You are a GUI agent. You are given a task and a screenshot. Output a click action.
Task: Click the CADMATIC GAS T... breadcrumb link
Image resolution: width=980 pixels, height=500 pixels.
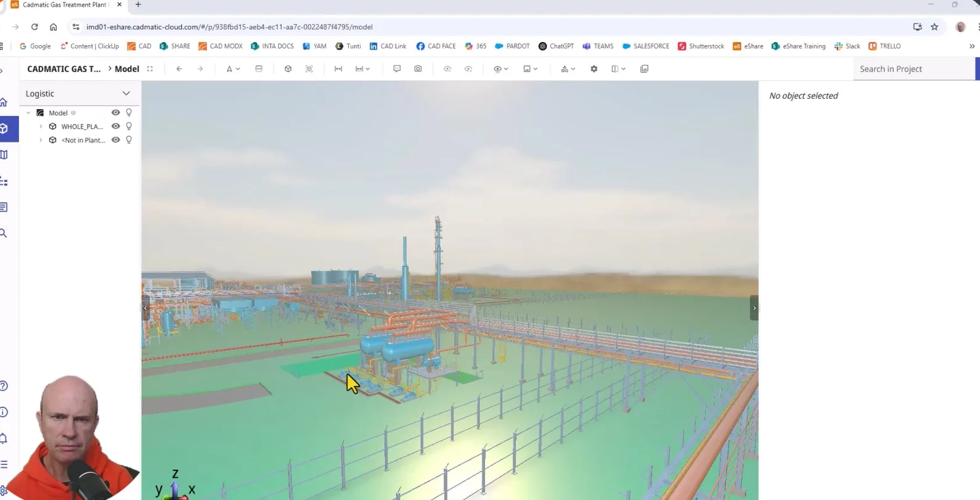point(63,69)
